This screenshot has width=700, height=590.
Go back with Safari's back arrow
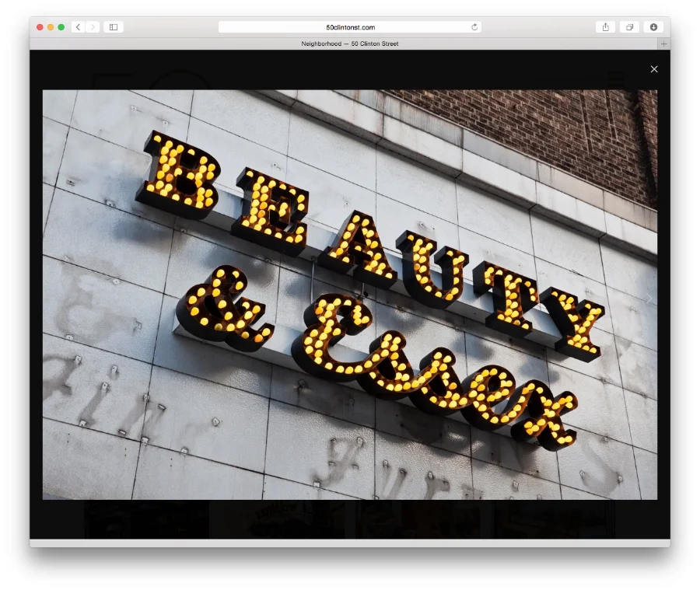pos(78,27)
